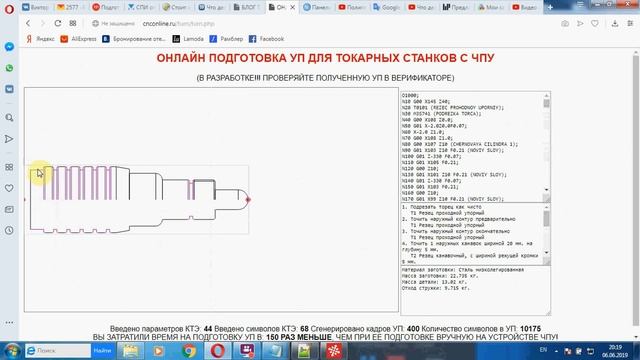Open bookmarks heart in the sidebar
The image size is (640, 360).
tap(9, 188)
